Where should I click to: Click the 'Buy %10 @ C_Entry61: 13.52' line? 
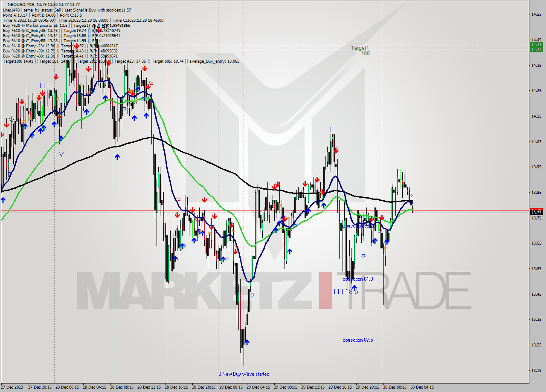61,35
